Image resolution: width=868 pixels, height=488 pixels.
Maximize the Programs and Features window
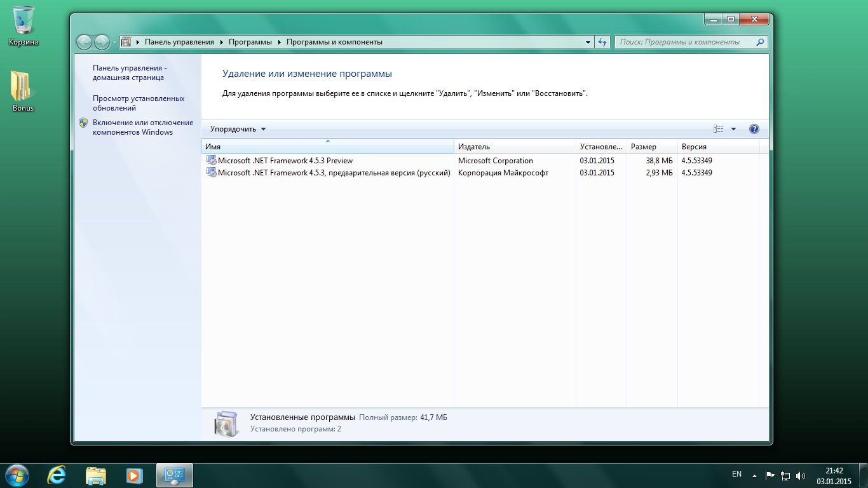point(730,20)
